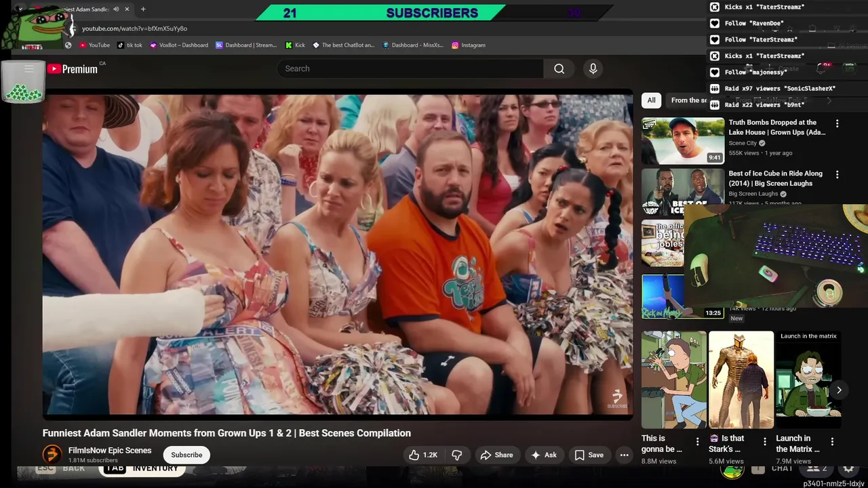Image resolution: width=868 pixels, height=488 pixels.
Task: Click the Adam Sandler video player
Action: pos(338,254)
